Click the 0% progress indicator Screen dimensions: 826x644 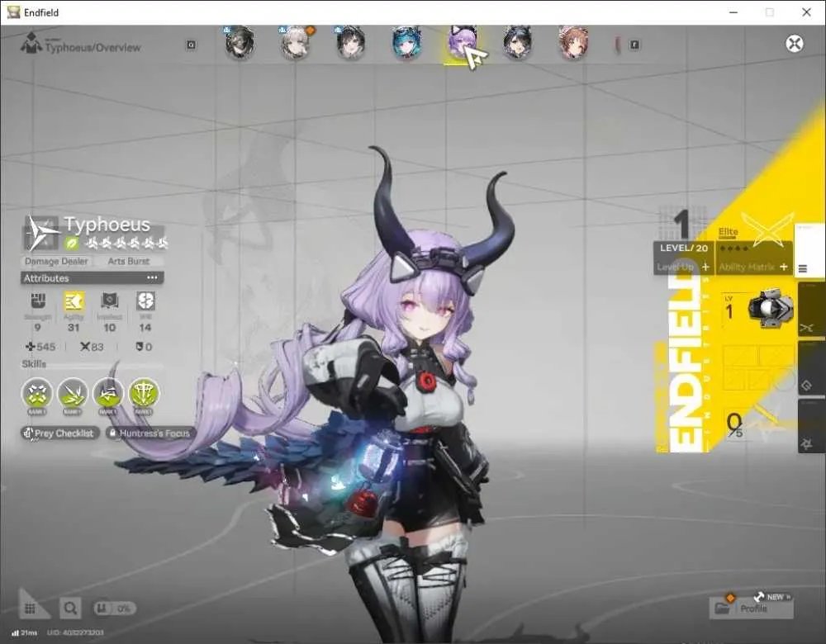coord(115,608)
